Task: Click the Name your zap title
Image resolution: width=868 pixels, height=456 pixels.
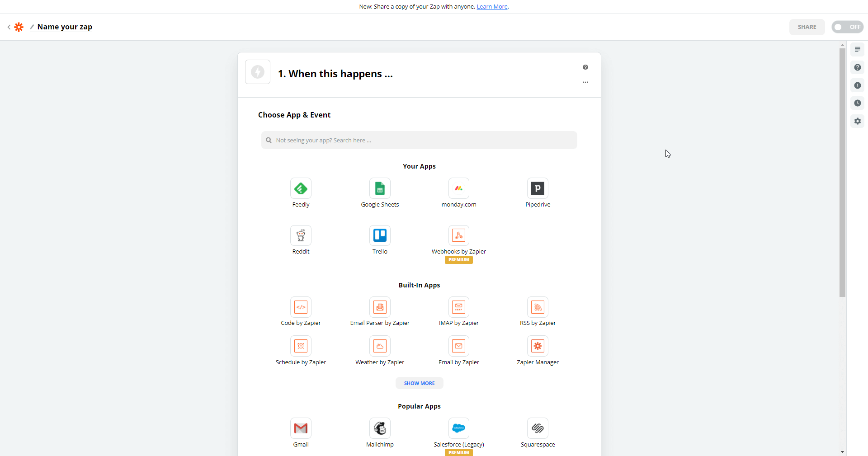Action: click(65, 27)
